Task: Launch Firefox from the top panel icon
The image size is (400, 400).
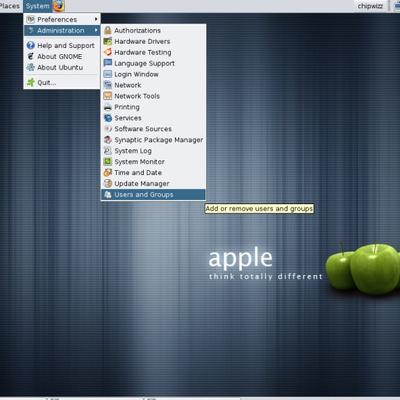Action: (59, 6)
